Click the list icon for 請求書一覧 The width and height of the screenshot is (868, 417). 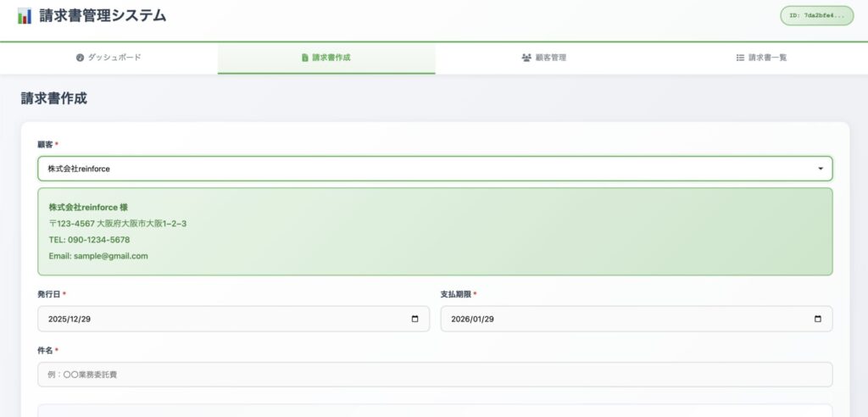(x=740, y=58)
